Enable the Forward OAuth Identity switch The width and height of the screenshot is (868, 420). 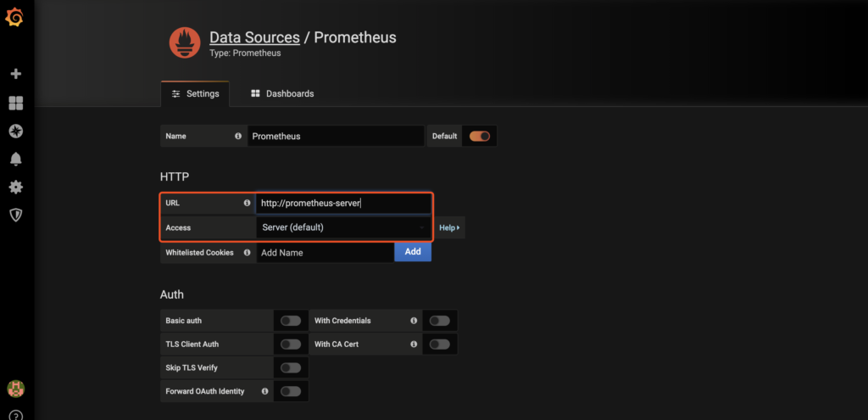click(x=291, y=391)
